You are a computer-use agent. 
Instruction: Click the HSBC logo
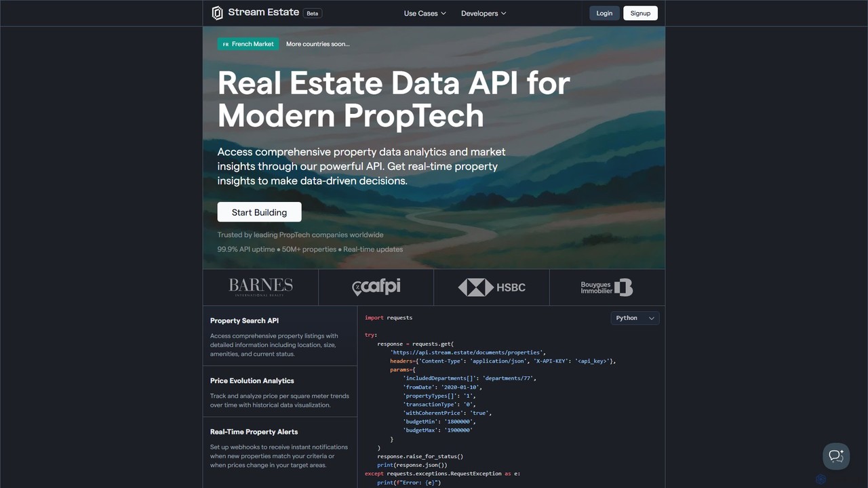(x=492, y=287)
